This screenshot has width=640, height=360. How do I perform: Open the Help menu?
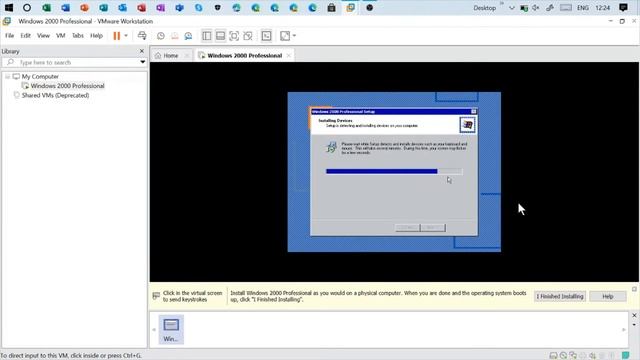tap(96, 36)
